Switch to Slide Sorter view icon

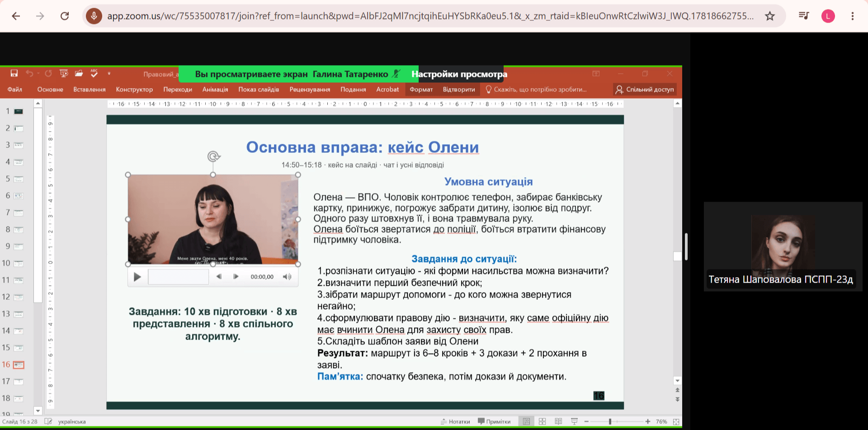click(542, 421)
